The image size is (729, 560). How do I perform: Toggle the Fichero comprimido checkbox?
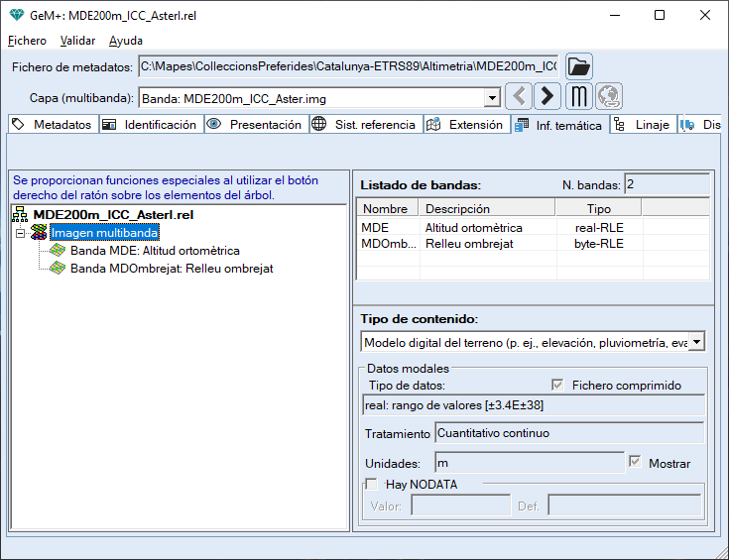tap(557, 385)
